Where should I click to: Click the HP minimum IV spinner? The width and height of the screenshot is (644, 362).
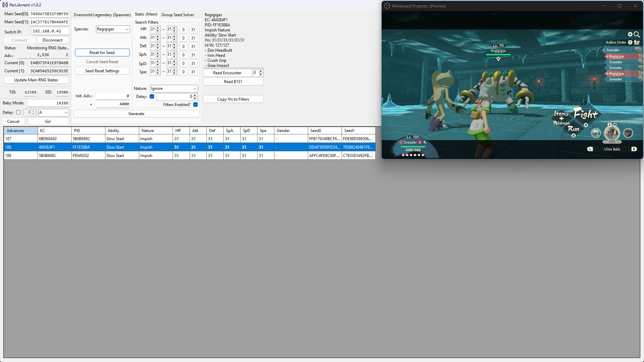155,29
